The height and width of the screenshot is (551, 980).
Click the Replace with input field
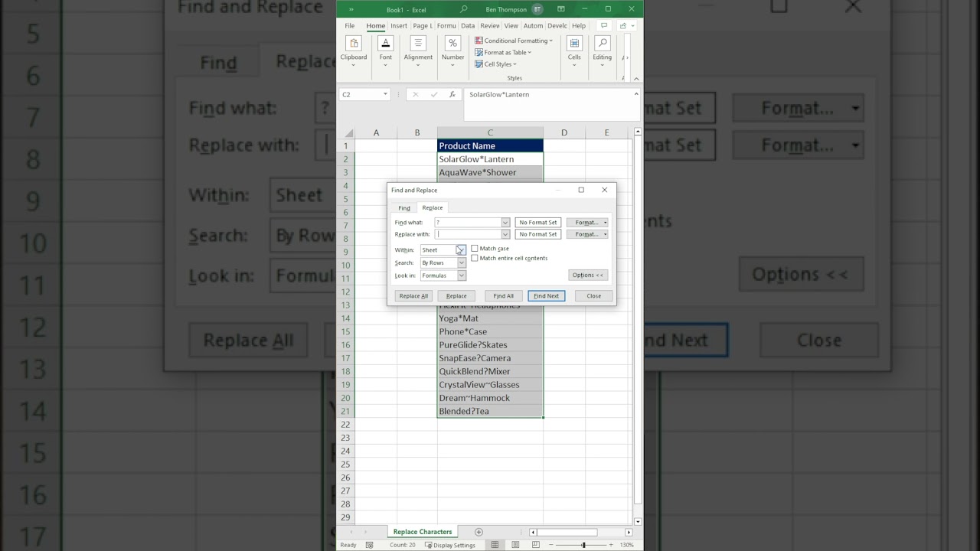click(468, 234)
